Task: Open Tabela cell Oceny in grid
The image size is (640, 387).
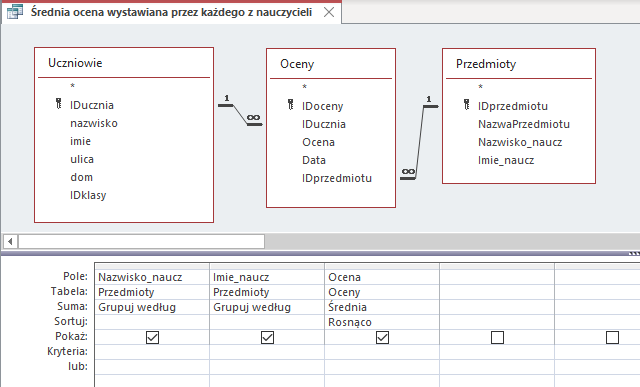Action: [x=382, y=292]
